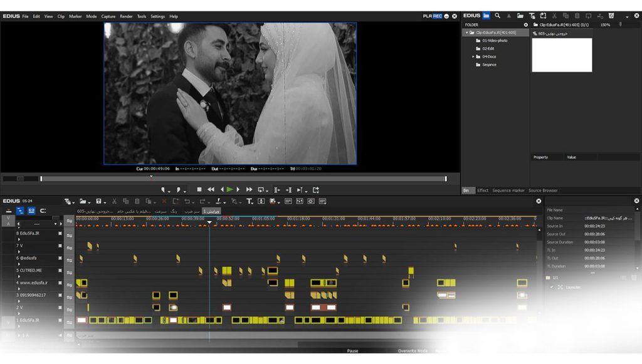Toggle lock on track 8 EduSFa.IR
This screenshot has height=364, width=642.
pos(69,235)
